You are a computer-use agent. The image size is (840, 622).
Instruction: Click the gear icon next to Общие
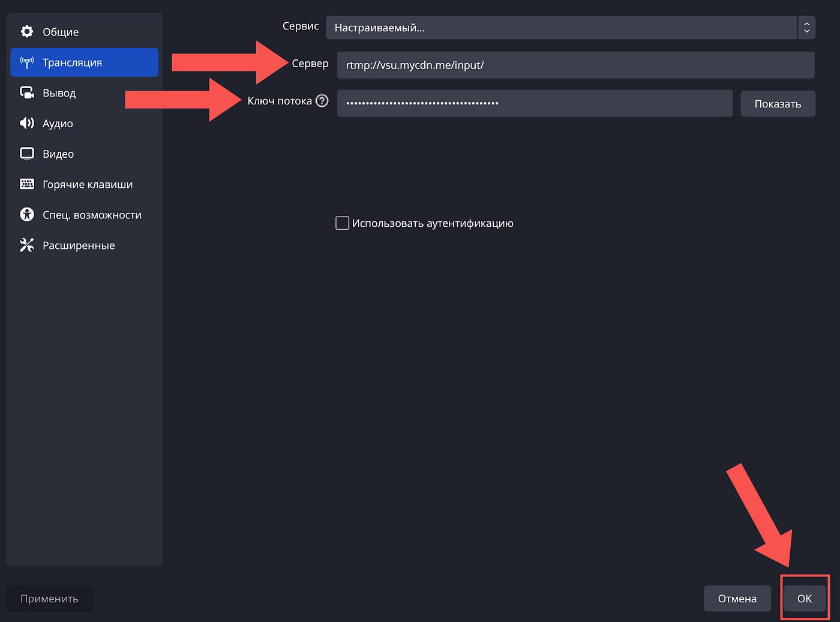coord(27,31)
